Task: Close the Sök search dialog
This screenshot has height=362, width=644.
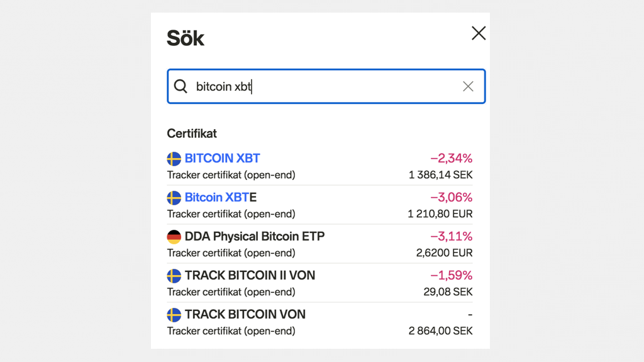Action: coord(479,33)
